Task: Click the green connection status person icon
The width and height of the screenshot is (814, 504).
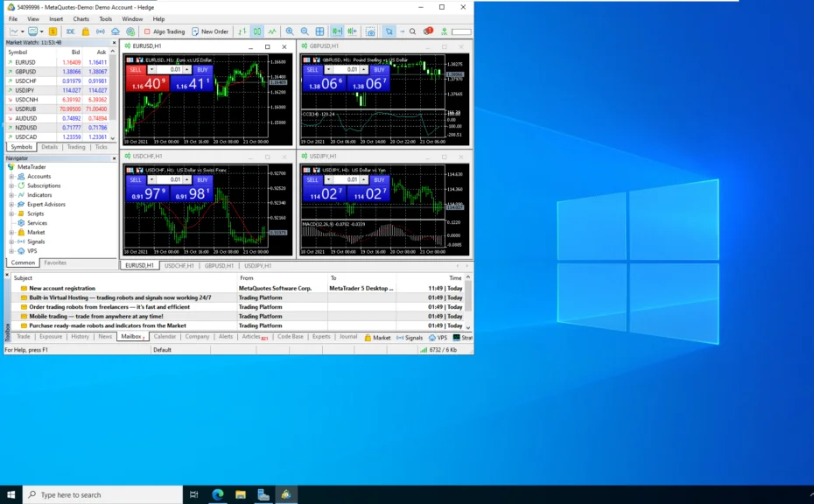Action: (x=444, y=31)
